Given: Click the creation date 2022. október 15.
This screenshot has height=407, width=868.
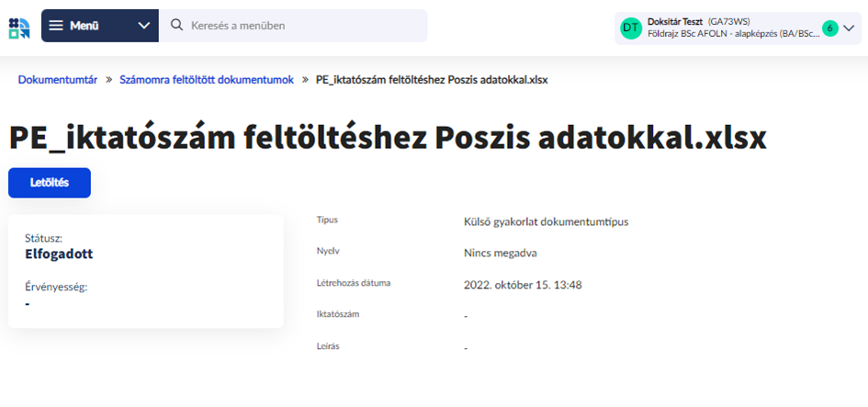Looking at the screenshot, I should (x=523, y=284).
